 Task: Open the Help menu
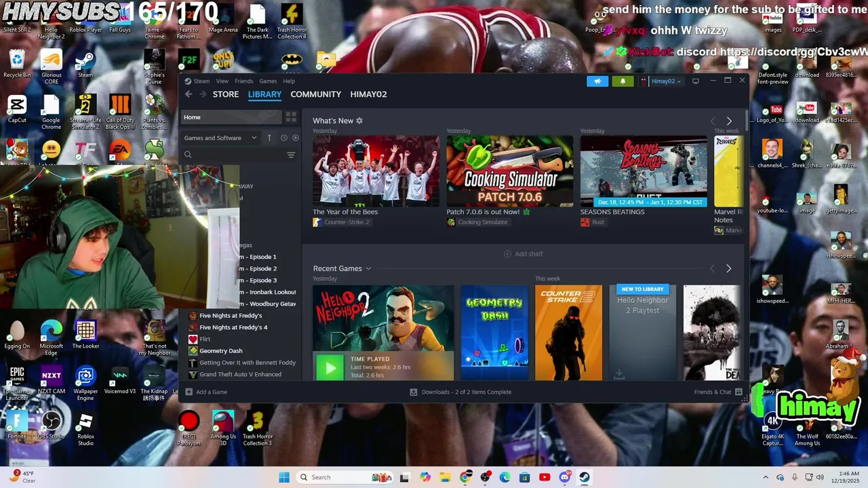coord(289,81)
